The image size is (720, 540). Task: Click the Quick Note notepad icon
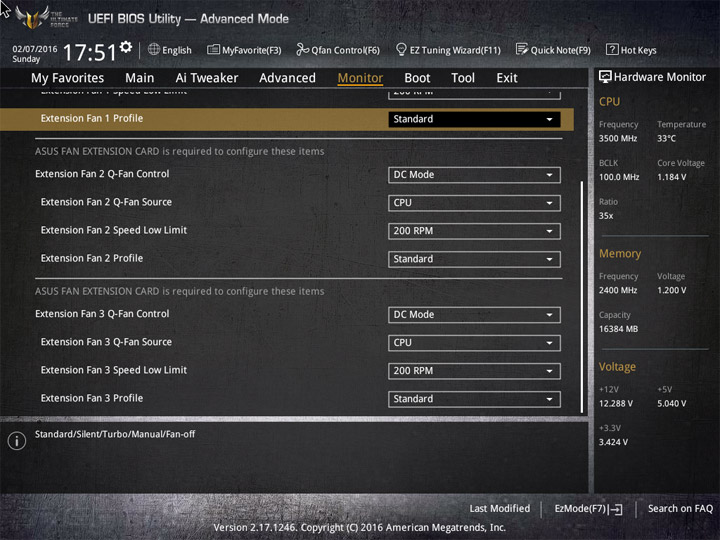point(522,49)
